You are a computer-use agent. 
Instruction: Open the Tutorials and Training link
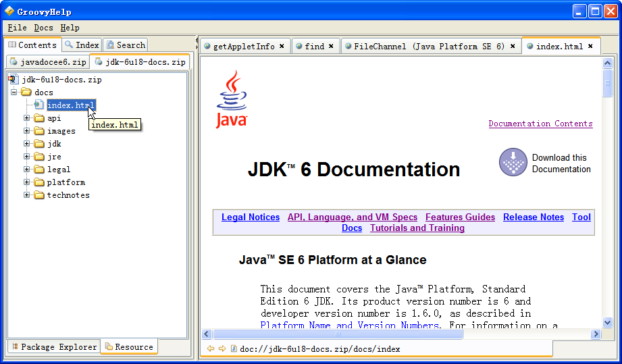417,228
